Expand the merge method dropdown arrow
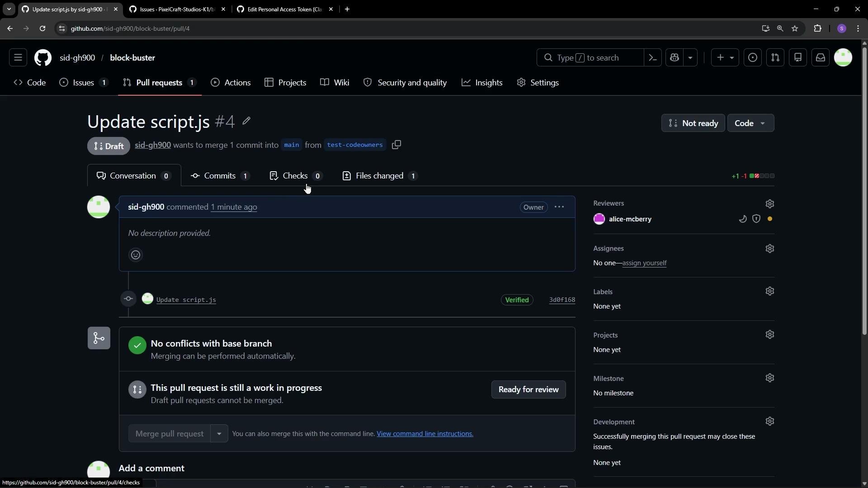 [x=219, y=434]
